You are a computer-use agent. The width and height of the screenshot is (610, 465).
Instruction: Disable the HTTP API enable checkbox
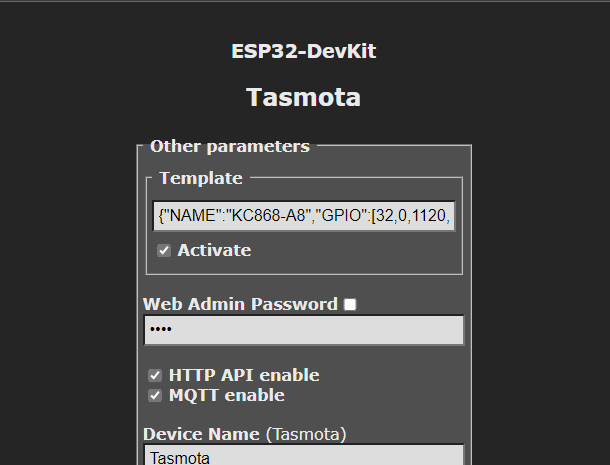pos(155,375)
